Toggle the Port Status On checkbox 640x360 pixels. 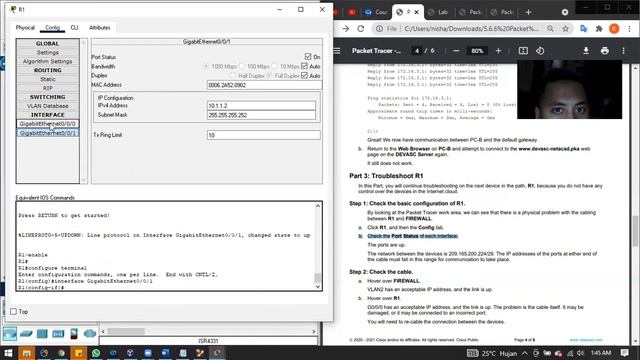[308, 56]
